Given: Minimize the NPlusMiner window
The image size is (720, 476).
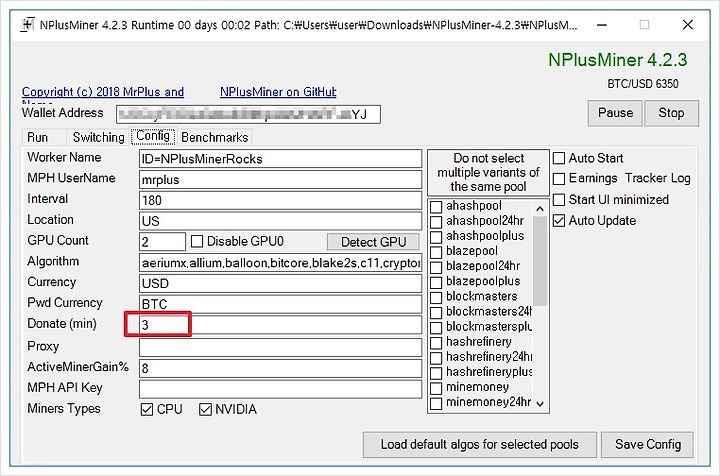Looking at the screenshot, I should point(602,25).
